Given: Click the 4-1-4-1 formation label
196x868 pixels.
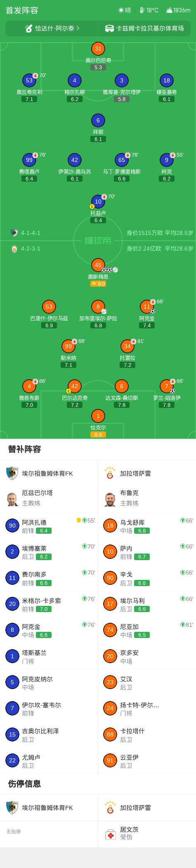Looking at the screenshot, I should pyautogui.click(x=31, y=233).
